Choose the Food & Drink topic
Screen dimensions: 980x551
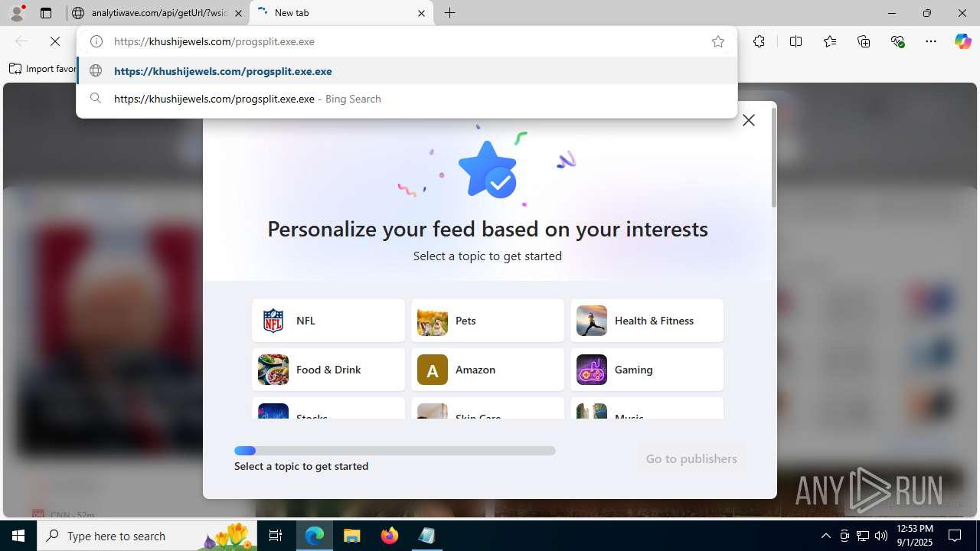(328, 370)
